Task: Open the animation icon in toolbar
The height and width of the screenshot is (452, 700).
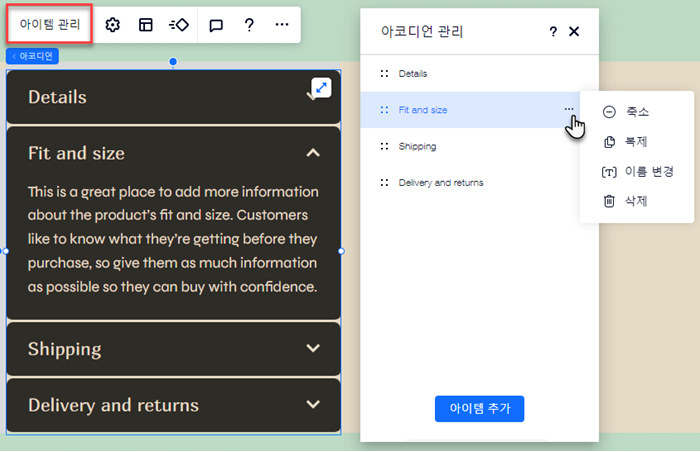Action: (179, 25)
